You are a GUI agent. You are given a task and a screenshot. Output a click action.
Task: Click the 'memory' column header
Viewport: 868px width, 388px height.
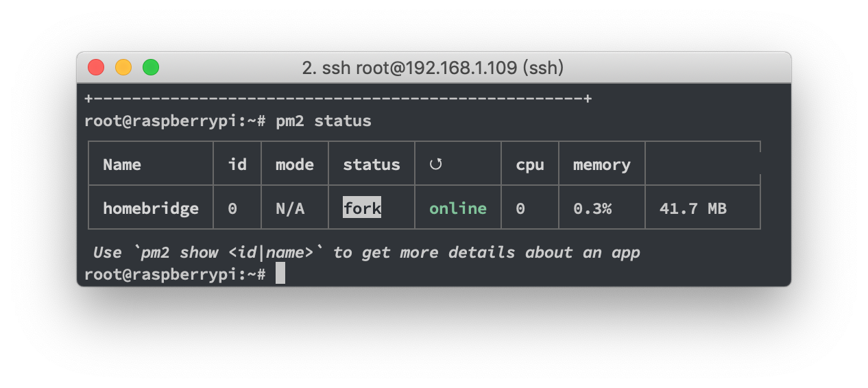click(x=601, y=165)
